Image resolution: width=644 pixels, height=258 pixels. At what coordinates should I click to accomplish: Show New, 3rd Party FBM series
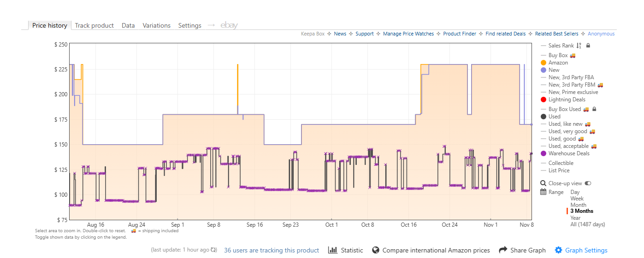point(572,85)
